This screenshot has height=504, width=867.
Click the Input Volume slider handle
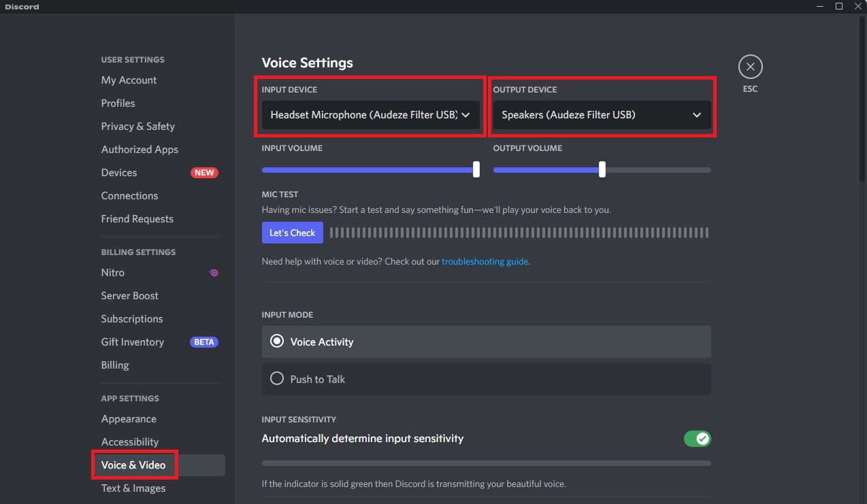coord(476,169)
